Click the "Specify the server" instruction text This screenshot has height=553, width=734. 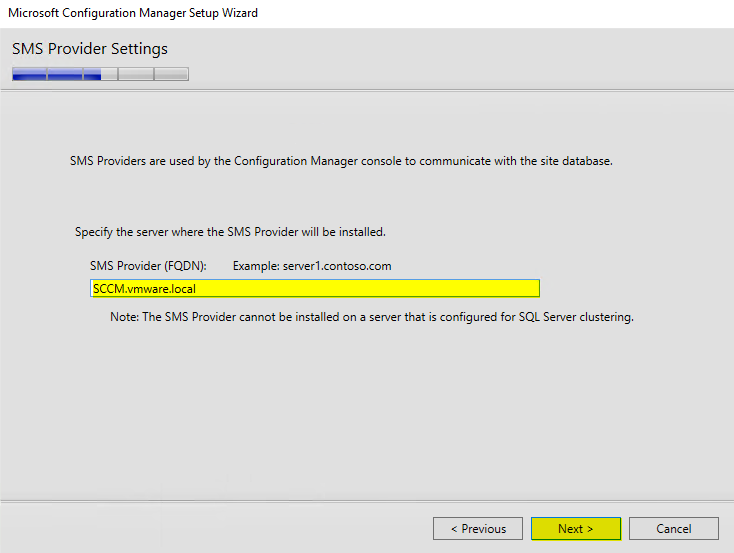(230, 232)
